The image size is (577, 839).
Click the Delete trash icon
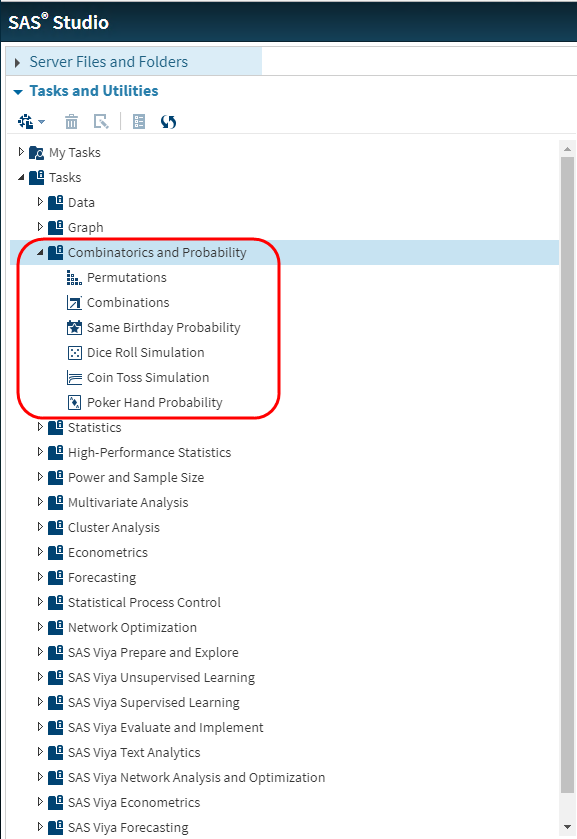pos(71,122)
